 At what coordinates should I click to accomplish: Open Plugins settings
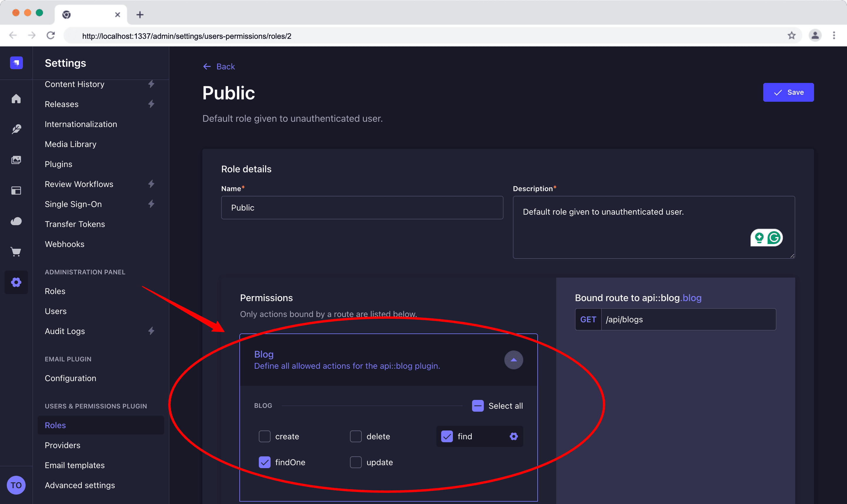pos(59,164)
